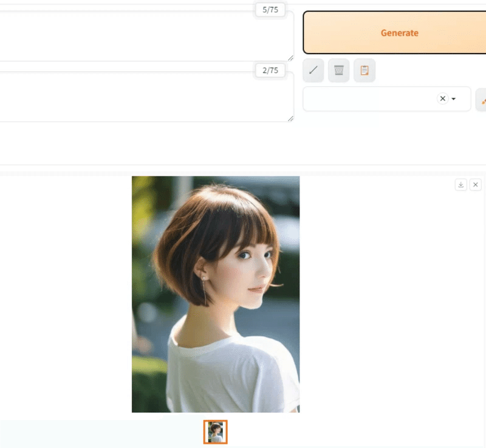486x448 pixels.
Task: Close the image preview with the X icon
Action: coord(476,185)
